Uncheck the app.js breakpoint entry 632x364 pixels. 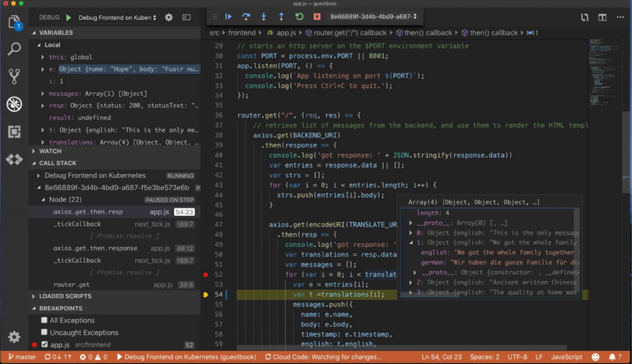pyautogui.click(x=44, y=344)
